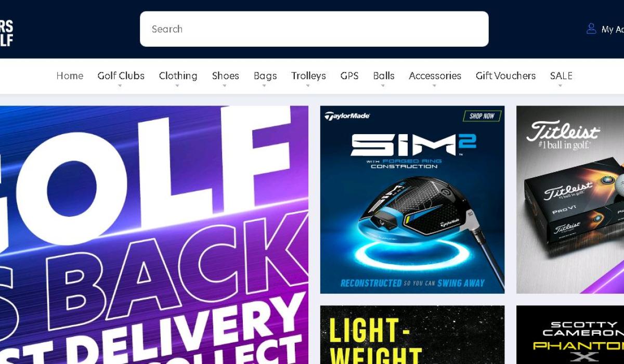Expand the Bags category arrow

(265, 86)
